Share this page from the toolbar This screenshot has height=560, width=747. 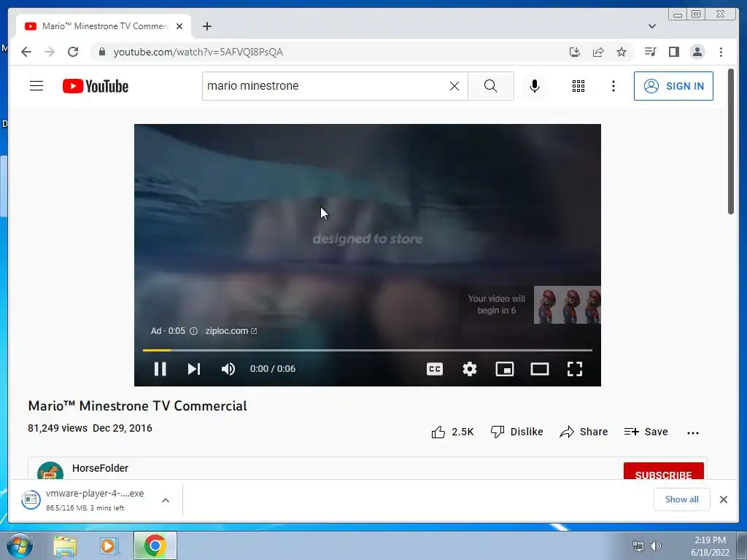(598, 52)
